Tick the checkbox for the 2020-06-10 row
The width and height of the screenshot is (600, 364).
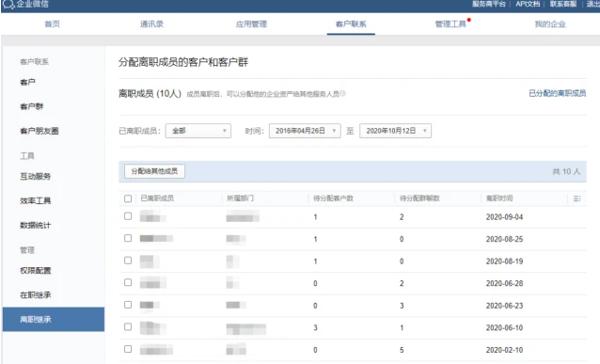click(128, 327)
